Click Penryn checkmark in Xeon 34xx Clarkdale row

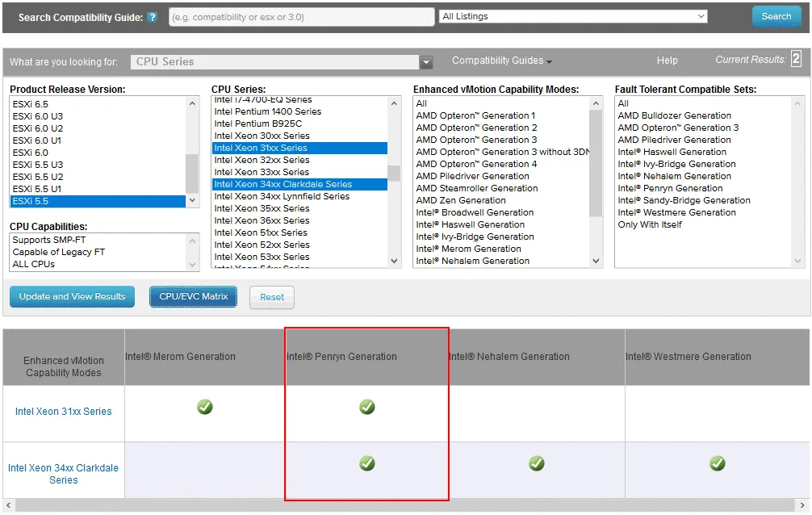[x=367, y=463]
